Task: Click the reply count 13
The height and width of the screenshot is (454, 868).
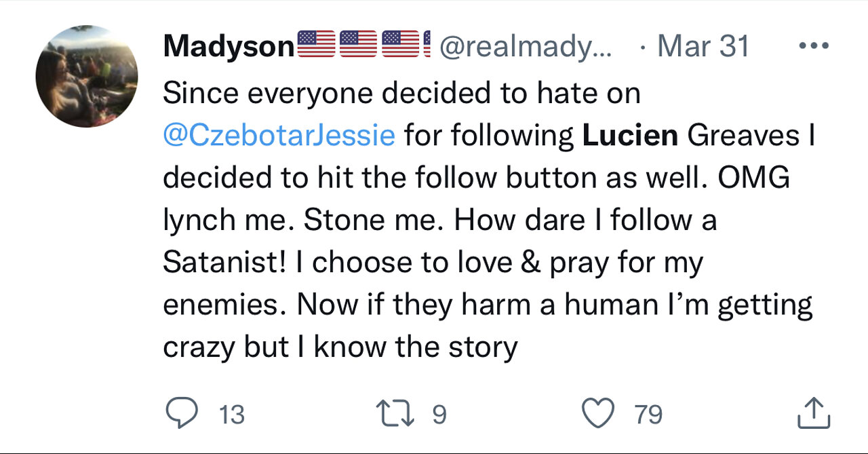Action: (x=232, y=413)
